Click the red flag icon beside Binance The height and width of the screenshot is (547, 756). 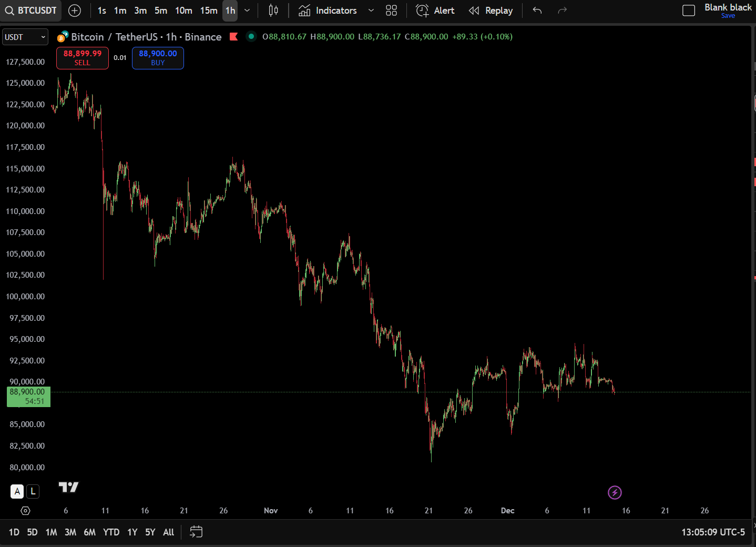click(234, 36)
